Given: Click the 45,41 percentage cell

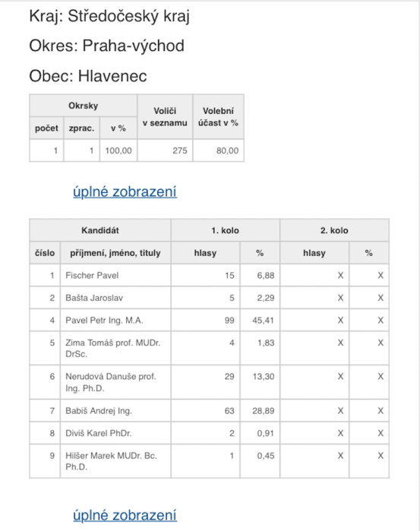Looking at the screenshot, I should tap(261, 321).
